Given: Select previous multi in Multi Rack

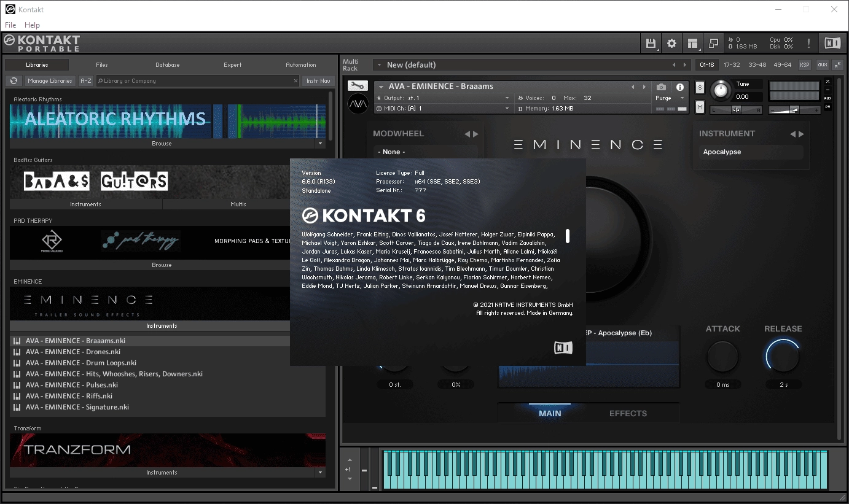Looking at the screenshot, I should (675, 64).
